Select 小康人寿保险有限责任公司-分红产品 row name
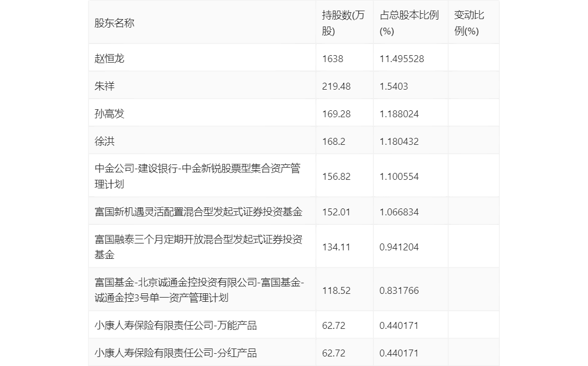588x366 pixels. (175, 353)
